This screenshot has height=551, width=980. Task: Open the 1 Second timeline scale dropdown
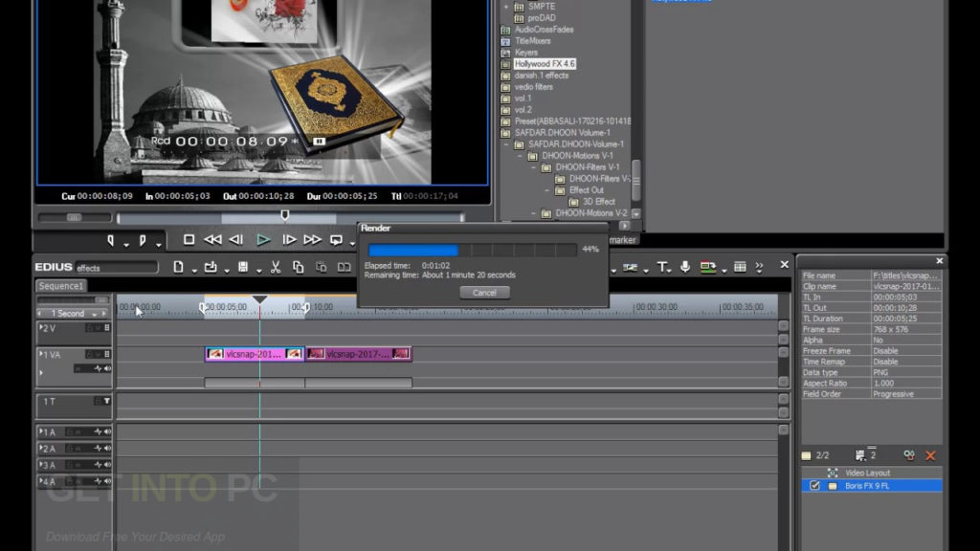(x=95, y=314)
